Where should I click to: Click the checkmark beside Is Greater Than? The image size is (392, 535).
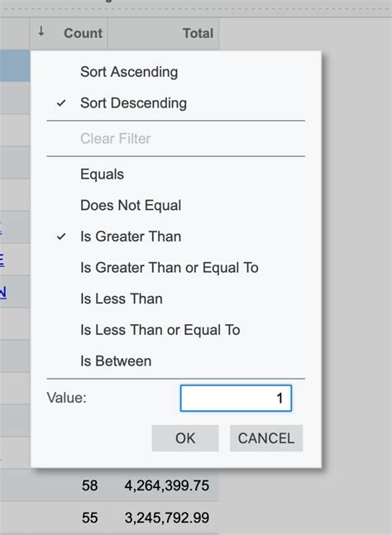click(x=61, y=236)
